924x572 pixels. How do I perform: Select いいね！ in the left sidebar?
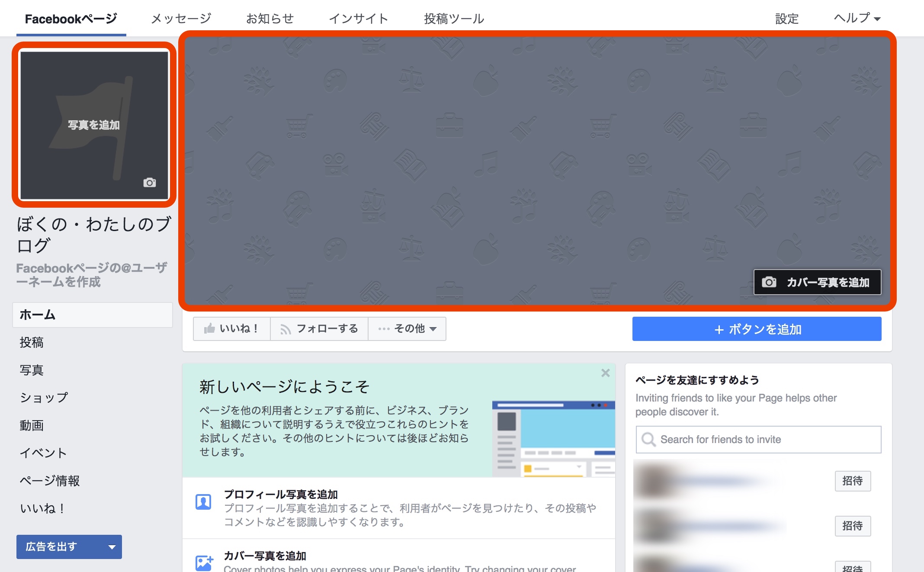(x=42, y=508)
